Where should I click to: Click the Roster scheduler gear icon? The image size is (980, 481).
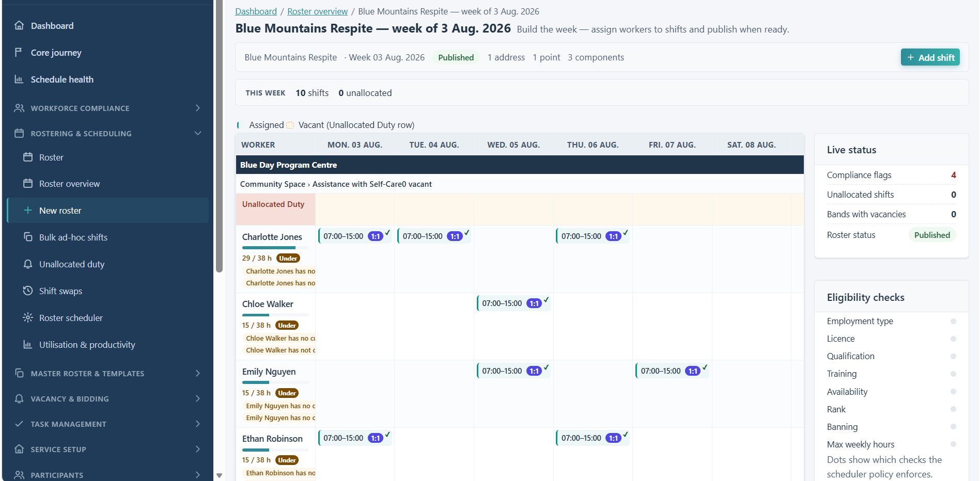[28, 317]
